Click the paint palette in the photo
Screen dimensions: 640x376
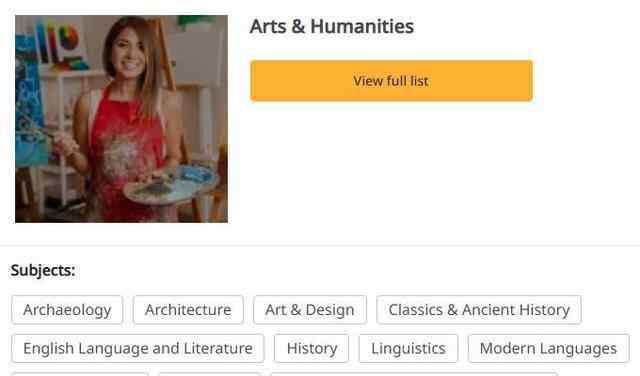click(x=171, y=186)
